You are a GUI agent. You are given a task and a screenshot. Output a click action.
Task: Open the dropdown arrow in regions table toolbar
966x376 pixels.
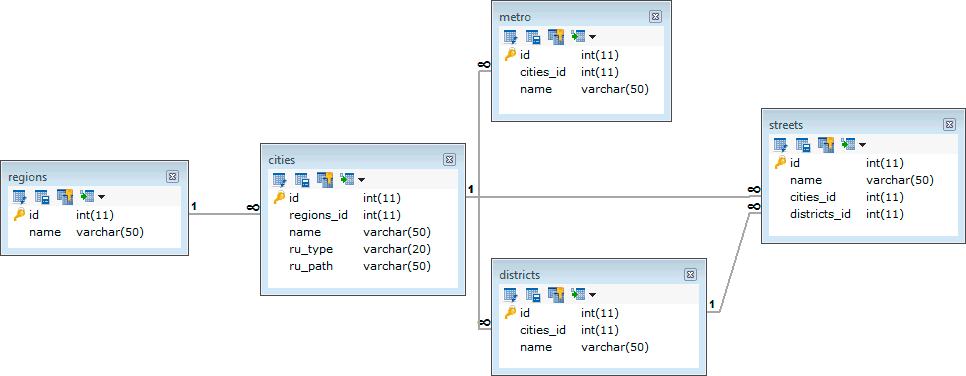pos(101,197)
